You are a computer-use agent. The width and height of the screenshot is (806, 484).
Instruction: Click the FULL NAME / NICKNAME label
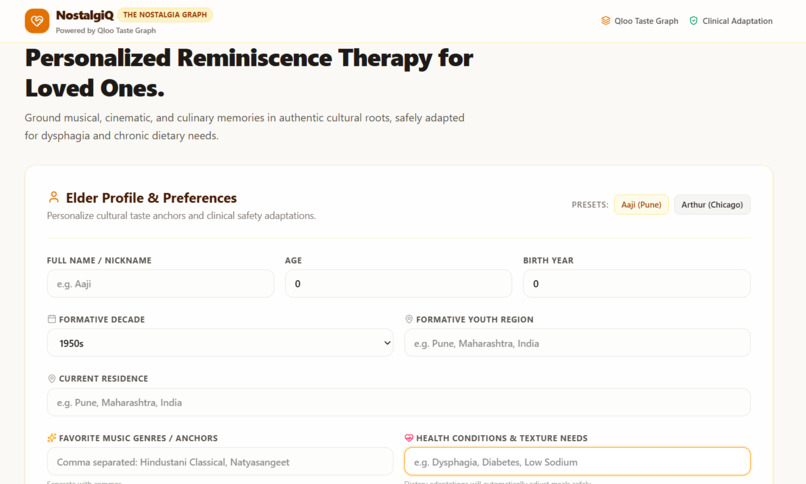point(99,260)
